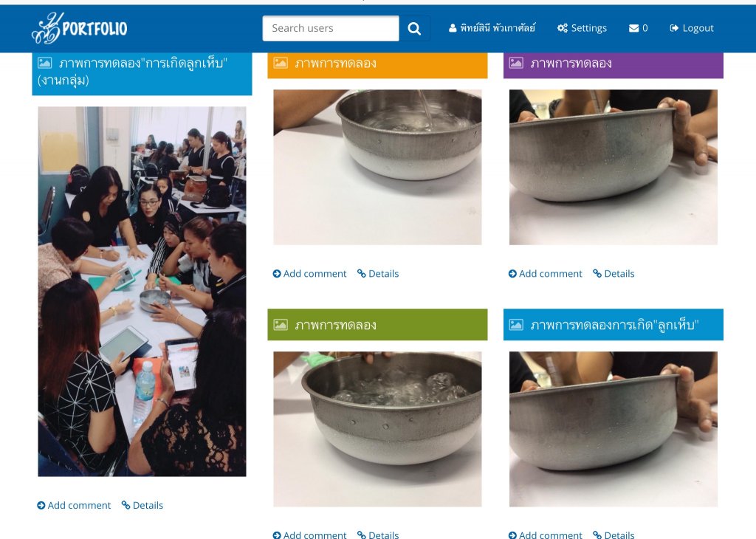Add comment under the group photo
The width and height of the screenshot is (756, 539).
[x=74, y=505]
